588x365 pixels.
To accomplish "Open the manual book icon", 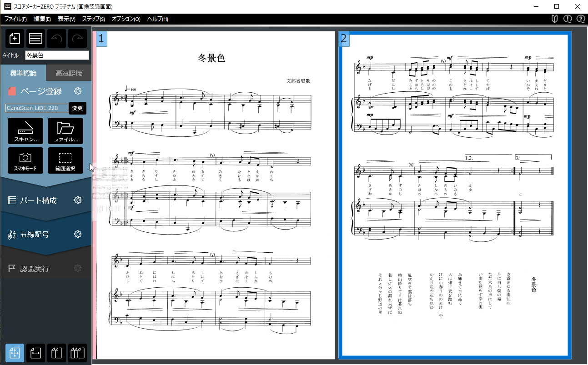I will pos(554,19).
